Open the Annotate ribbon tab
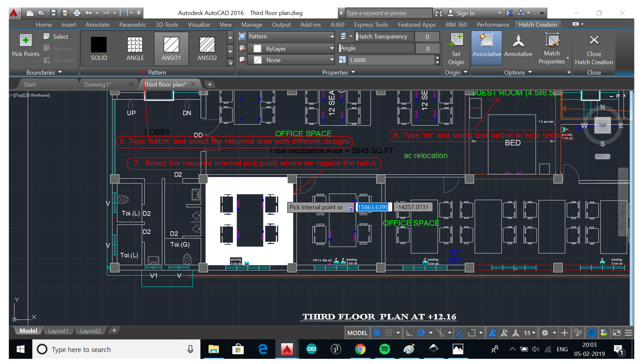Viewport: 642px width, 364px height. (x=97, y=25)
